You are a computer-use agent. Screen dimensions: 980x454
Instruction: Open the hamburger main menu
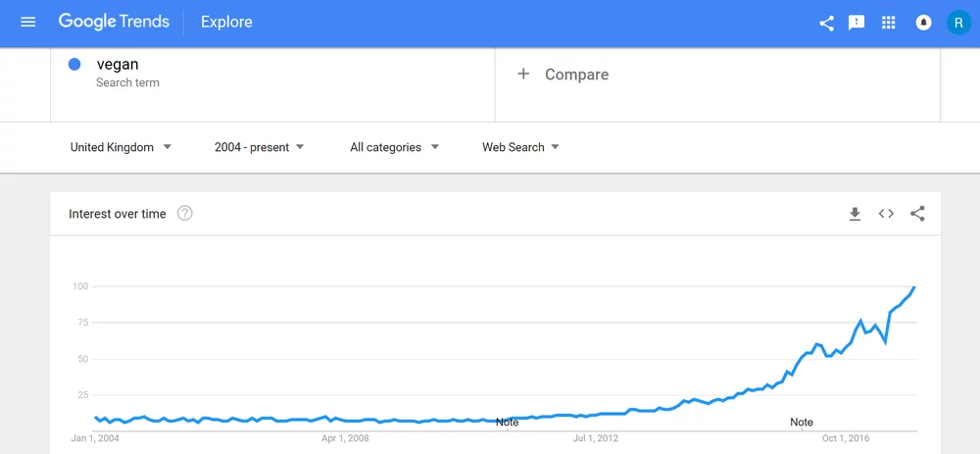[27, 22]
